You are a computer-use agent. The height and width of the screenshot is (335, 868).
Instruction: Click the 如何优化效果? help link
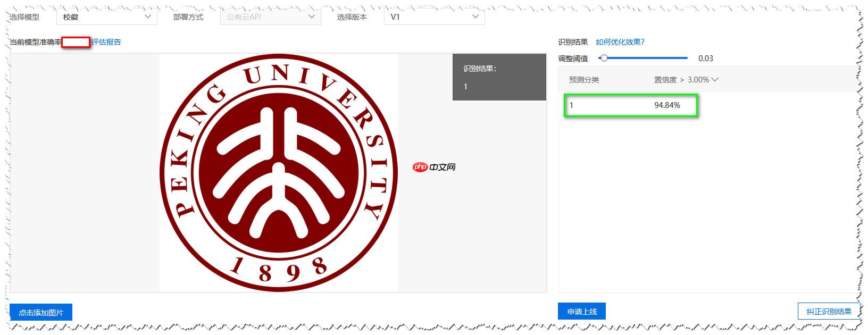[x=620, y=42]
